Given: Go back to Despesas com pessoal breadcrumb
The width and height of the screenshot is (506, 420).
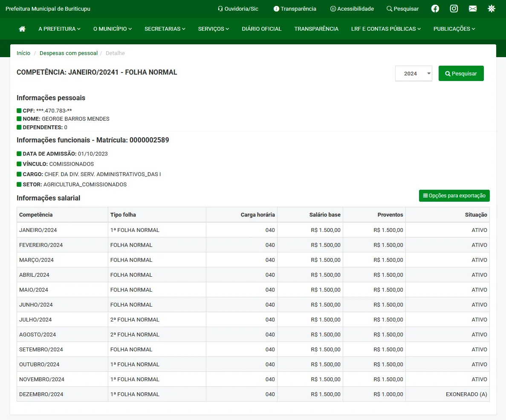Looking at the screenshot, I should 69,53.
